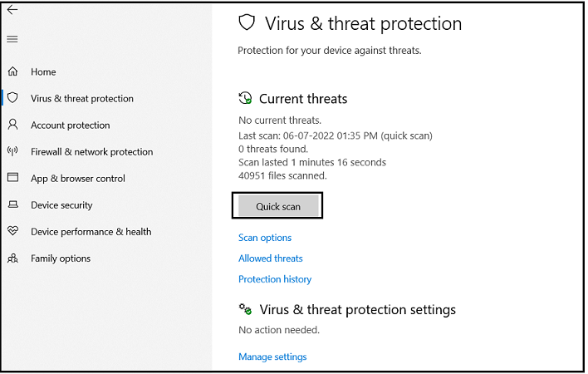Open the Scan options link
The width and height of the screenshot is (588, 374).
pyautogui.click(x=265, y=238)
